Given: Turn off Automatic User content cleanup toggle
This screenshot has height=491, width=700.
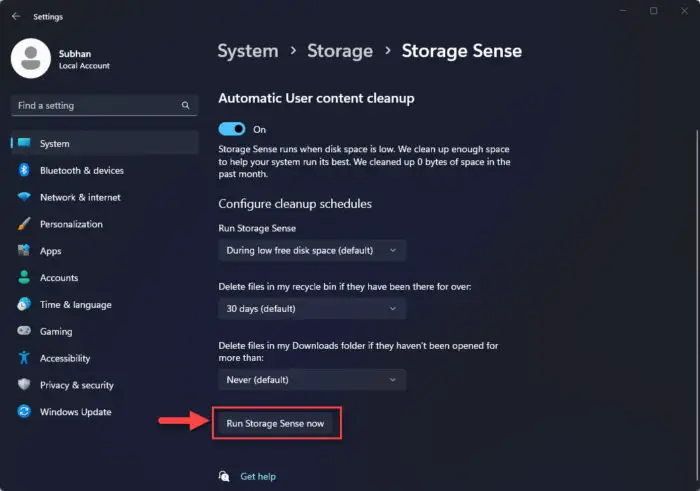Looking at the screenshot, I should 232,129.
